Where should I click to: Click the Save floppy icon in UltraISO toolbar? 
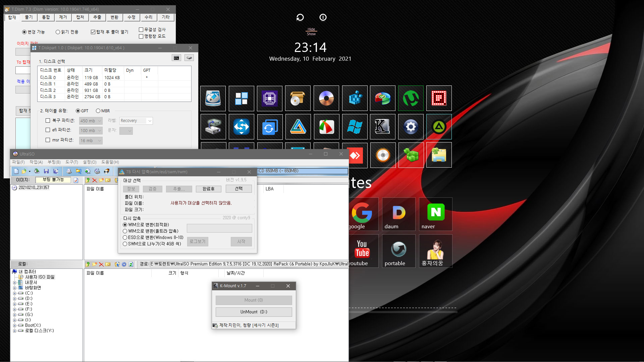(46, 171)
